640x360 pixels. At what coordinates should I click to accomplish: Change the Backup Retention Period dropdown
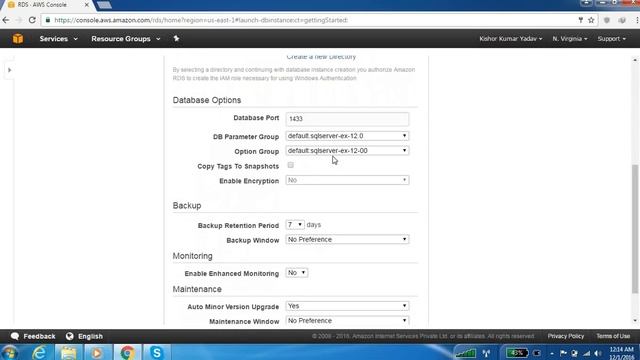(295, 225)
